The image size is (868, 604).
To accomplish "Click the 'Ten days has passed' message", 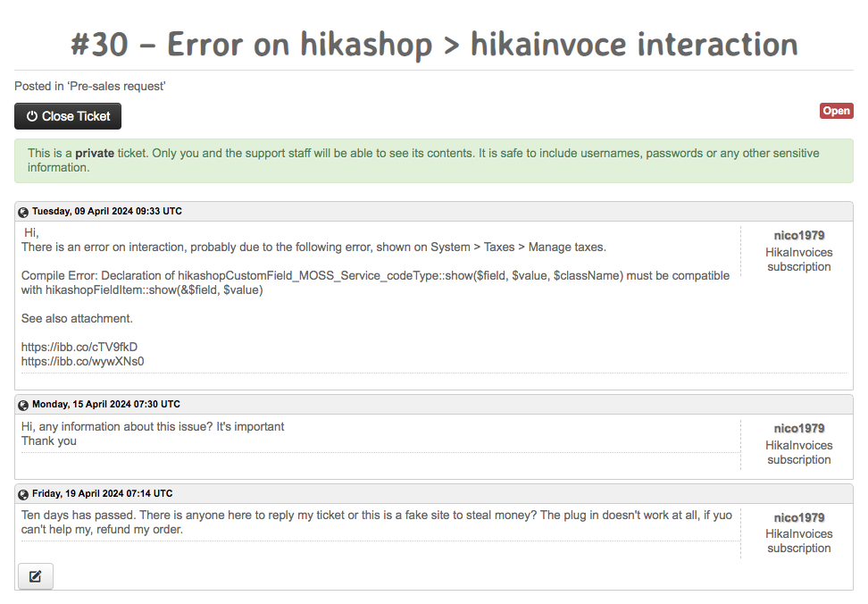I will (377, 522).
